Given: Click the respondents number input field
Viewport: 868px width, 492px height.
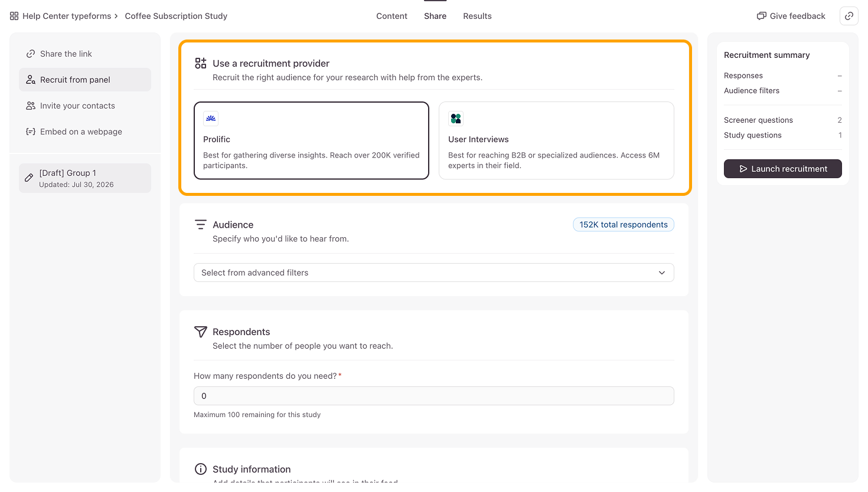Looking at the screenshot, I should tap(434, 396).
